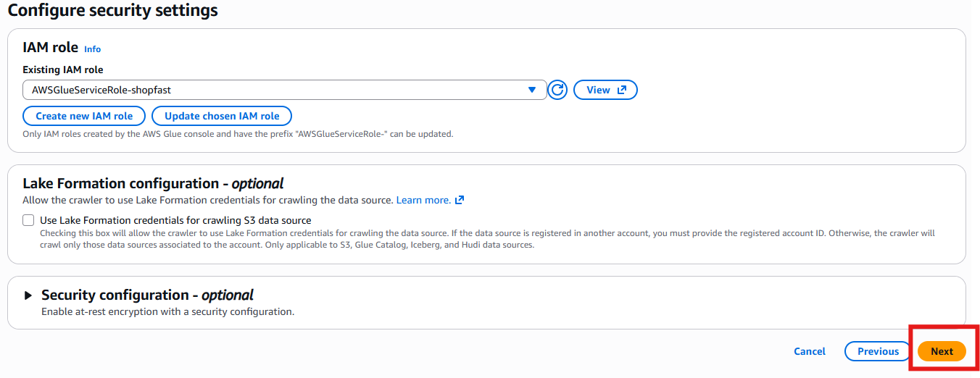
Task: Click the 'Use Lake Formation credentials' label text
Action: (175, 220)
